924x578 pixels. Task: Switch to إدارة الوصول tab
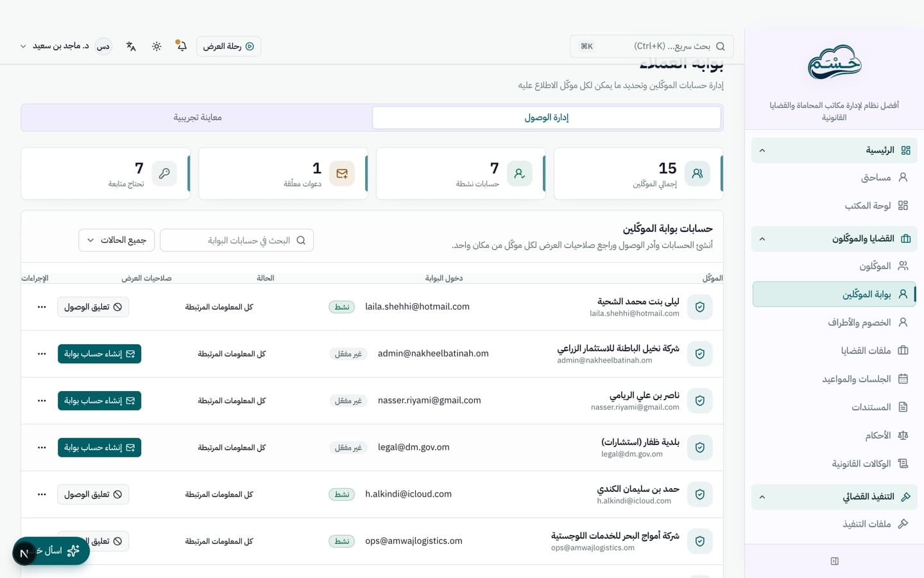(547, 118)
